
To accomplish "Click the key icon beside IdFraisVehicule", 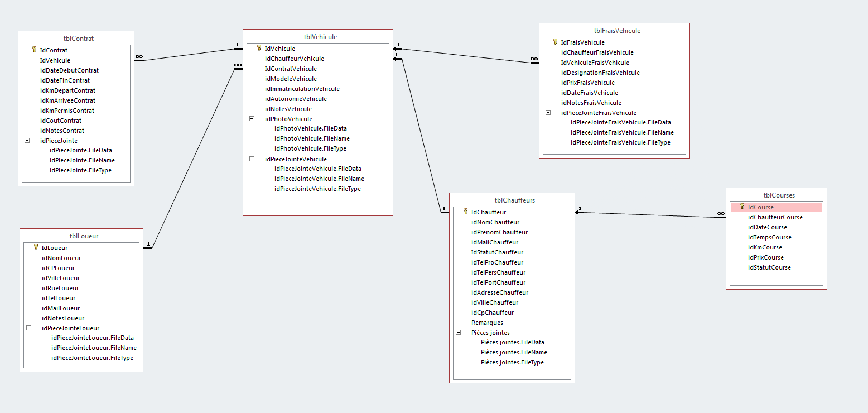I will (556, 42).
